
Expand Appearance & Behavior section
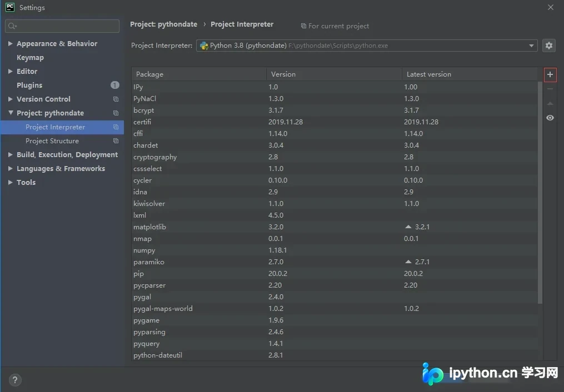tap(11, 43)
